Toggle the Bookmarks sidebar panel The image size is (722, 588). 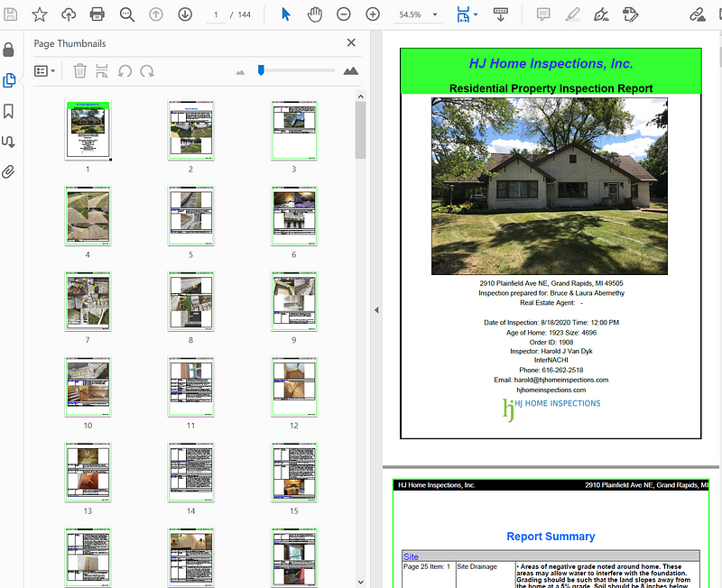pos(10,111)
